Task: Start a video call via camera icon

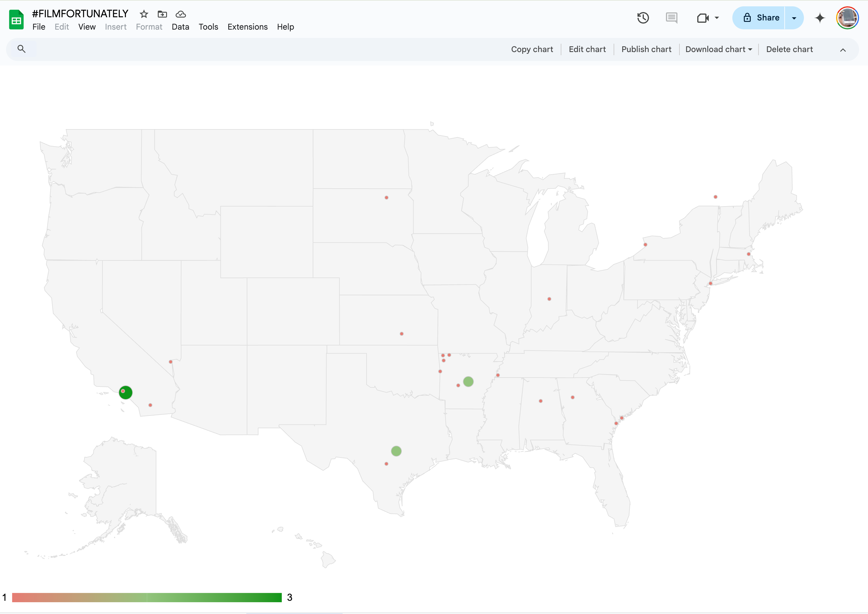Action: pyautogui.click(x=702, y=18)
